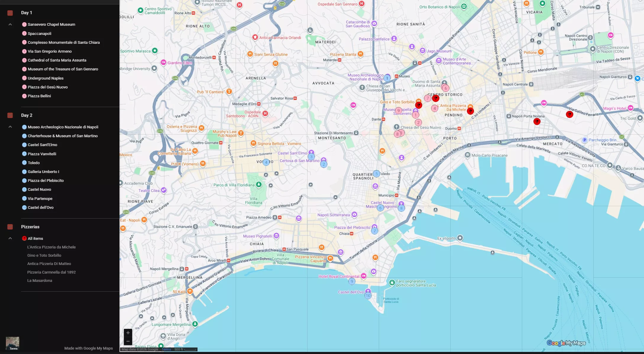Click pink marker 2 above Chiesa del Gesù Nuovo
Image resolution: width=644 pixels, height=354 pixels.
click(418, 122)
